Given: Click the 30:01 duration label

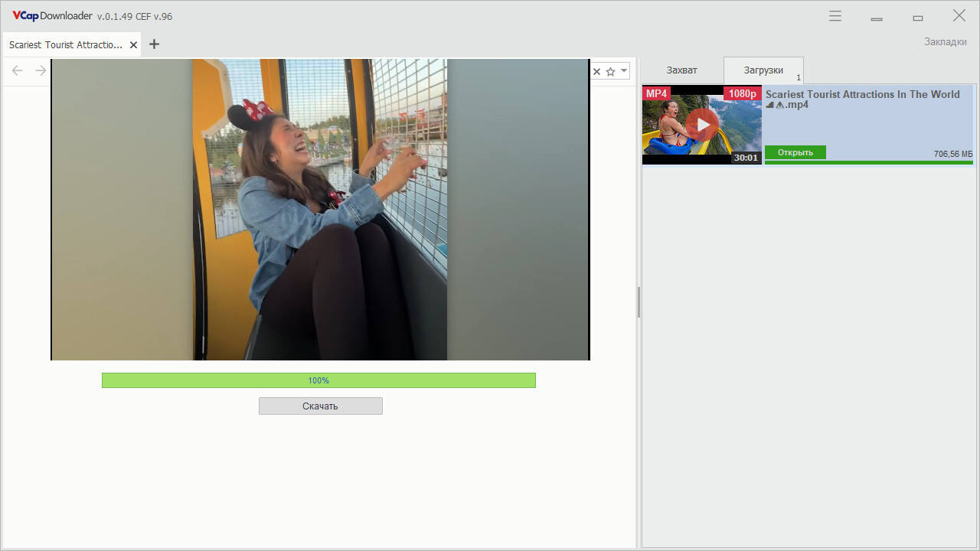Looking at the screenshot, I should pos(746,158).
